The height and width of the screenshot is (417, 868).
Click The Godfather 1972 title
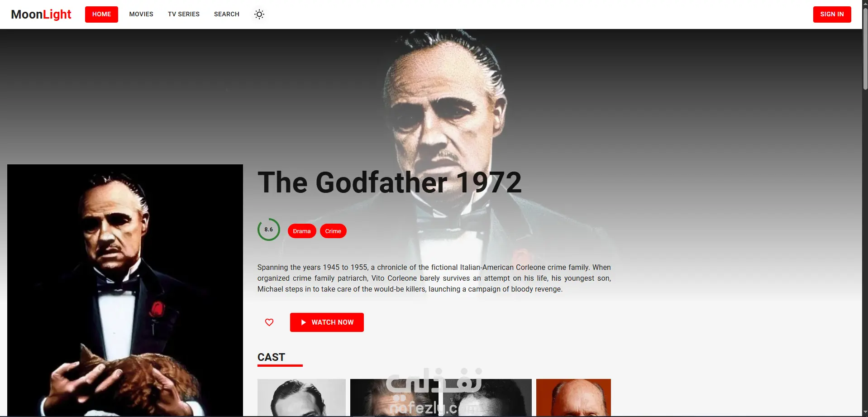point(390,182)
